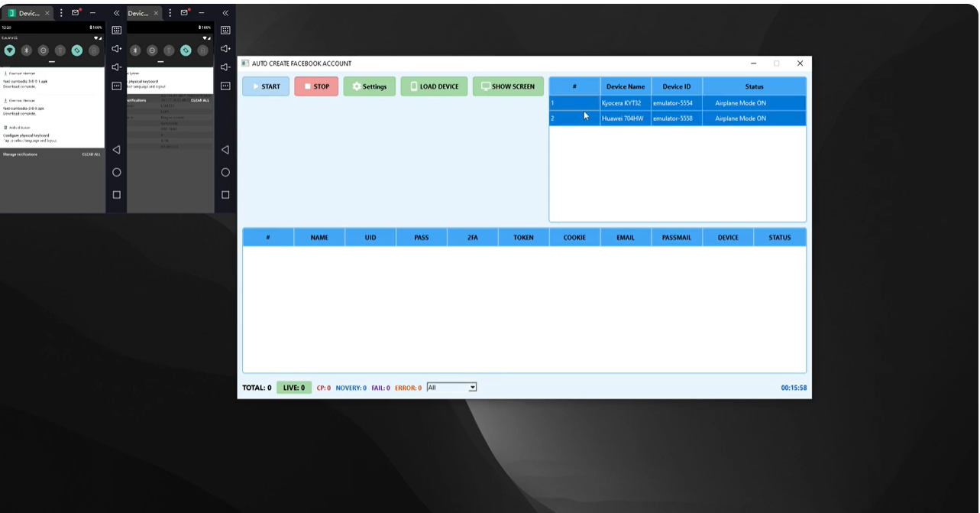
Task: Collapse left emulator sidebar with double chevron
Action: tap(117, 13)
